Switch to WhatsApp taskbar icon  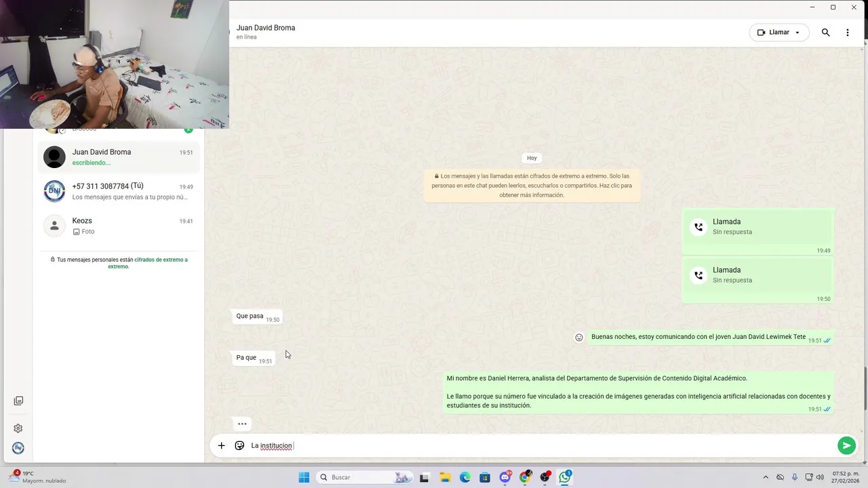coord(565,477)
